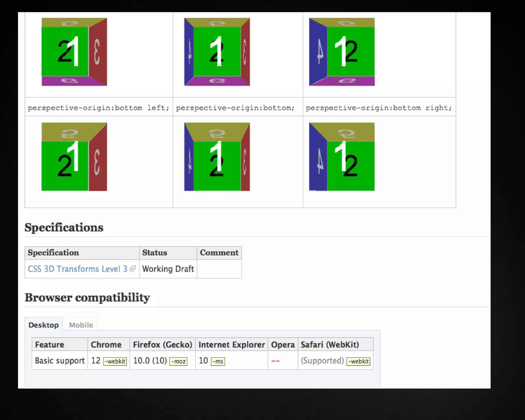The height and width of the screenshot is (420, 525).
Task: Click the Working Draft status cell
Action: (x=168, y=269)
